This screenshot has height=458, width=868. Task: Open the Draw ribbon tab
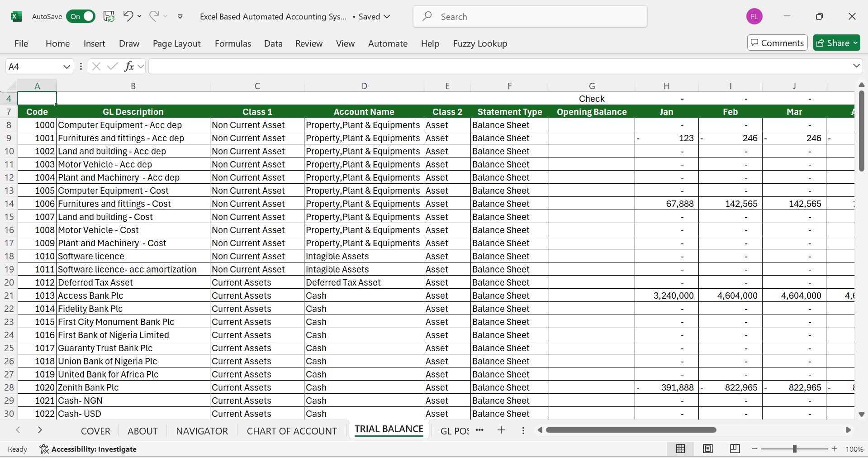[x=129, y=43]
